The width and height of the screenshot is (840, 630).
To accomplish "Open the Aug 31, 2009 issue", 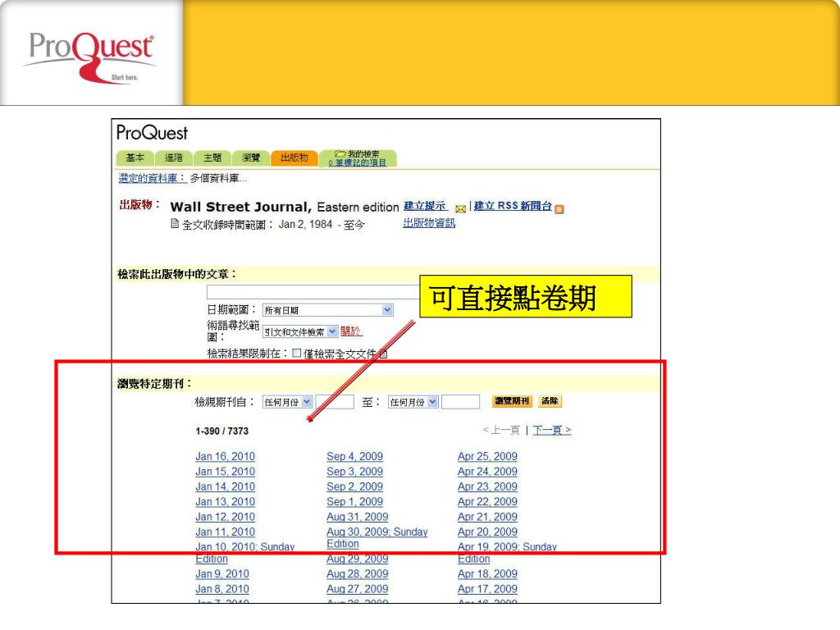I will click(x=358, y=517).
